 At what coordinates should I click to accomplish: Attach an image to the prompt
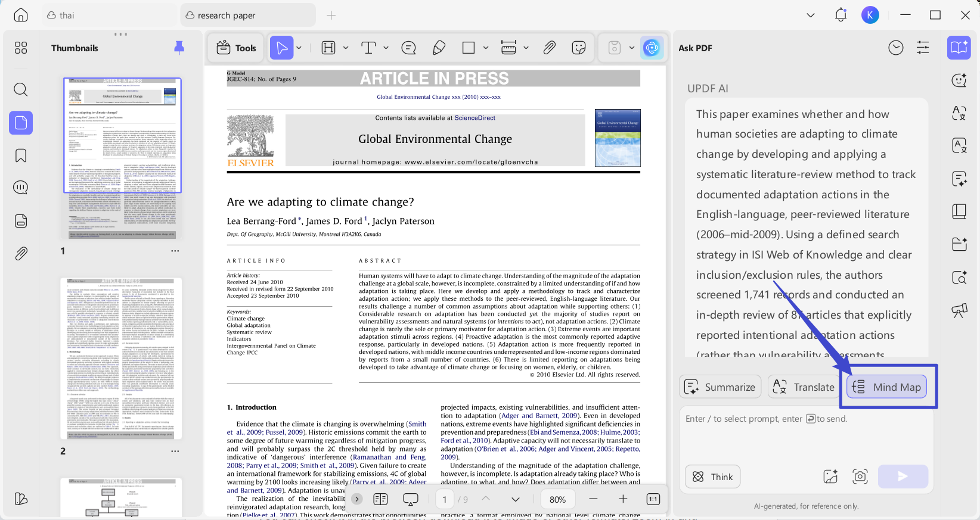(x=830, y=477)
